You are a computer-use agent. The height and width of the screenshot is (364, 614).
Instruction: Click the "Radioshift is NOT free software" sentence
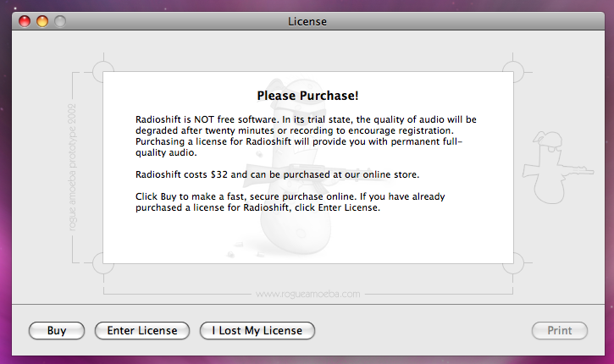[x=207, y=119]
